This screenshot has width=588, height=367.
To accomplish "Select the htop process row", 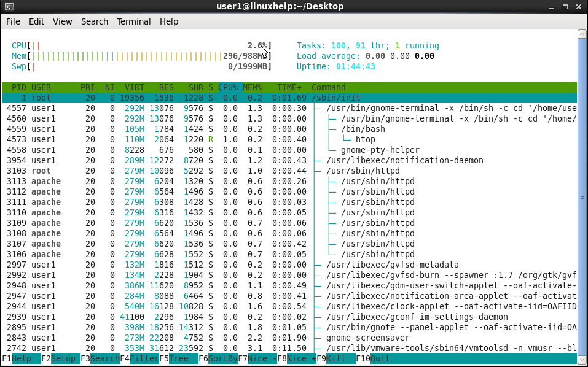I will pyautogui.click(x=289, y=140).
